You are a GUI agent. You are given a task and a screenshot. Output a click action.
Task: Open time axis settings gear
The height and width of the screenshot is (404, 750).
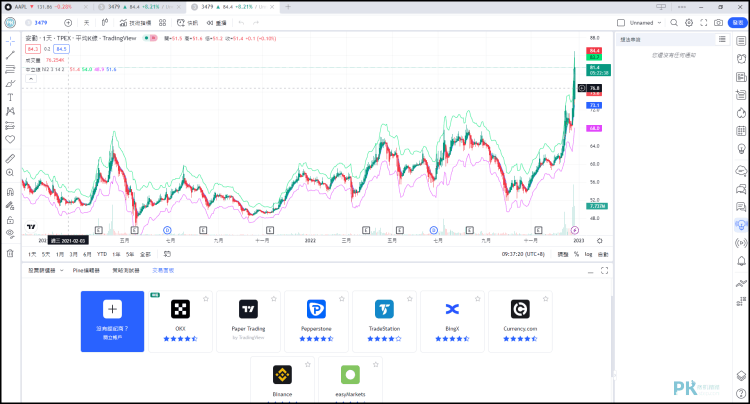599,240
